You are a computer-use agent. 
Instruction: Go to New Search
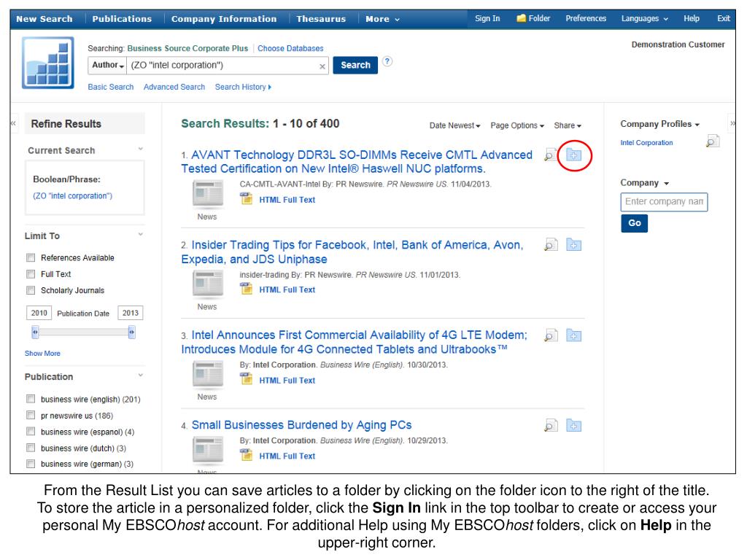(44, 19)
